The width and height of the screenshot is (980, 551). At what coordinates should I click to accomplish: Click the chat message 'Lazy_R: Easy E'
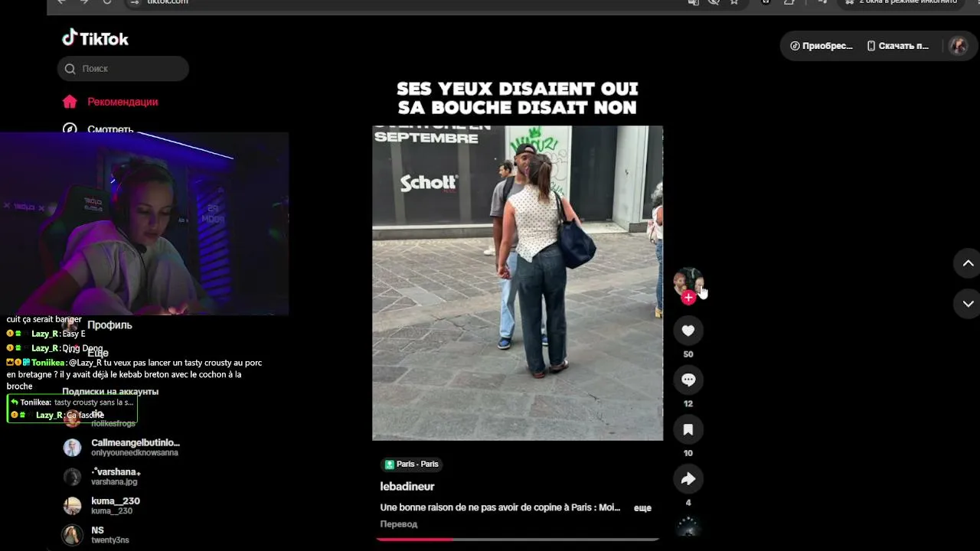tap(46, 334)
